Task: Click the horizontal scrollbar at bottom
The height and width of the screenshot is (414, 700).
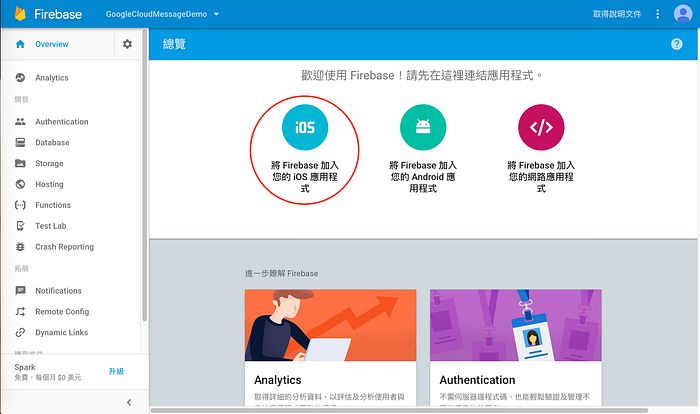Action: pyautogui.click(x=399, y=410)
